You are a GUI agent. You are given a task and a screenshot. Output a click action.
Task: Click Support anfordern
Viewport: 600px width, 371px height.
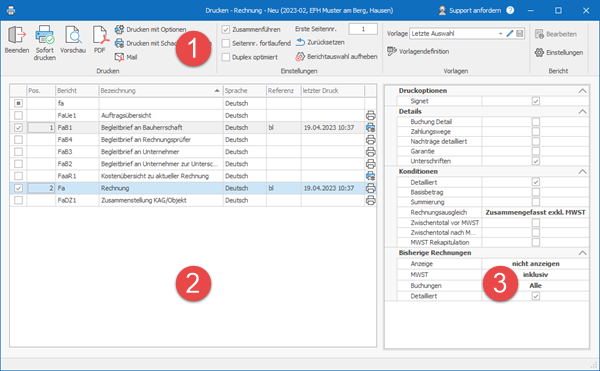470,10
